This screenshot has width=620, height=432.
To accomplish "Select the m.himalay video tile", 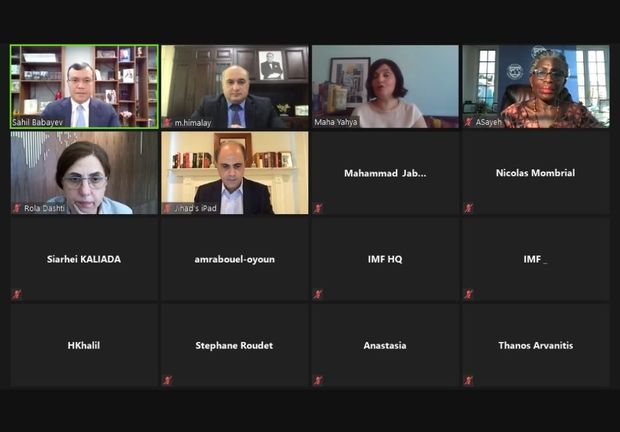I will (234, 87).
